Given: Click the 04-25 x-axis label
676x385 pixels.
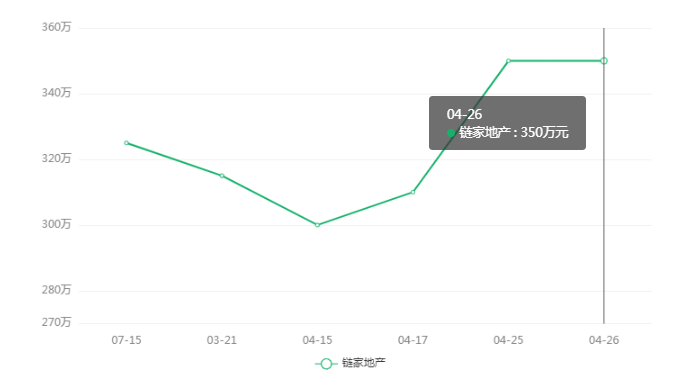Looking at the screenshot, I should click(508, 340).
